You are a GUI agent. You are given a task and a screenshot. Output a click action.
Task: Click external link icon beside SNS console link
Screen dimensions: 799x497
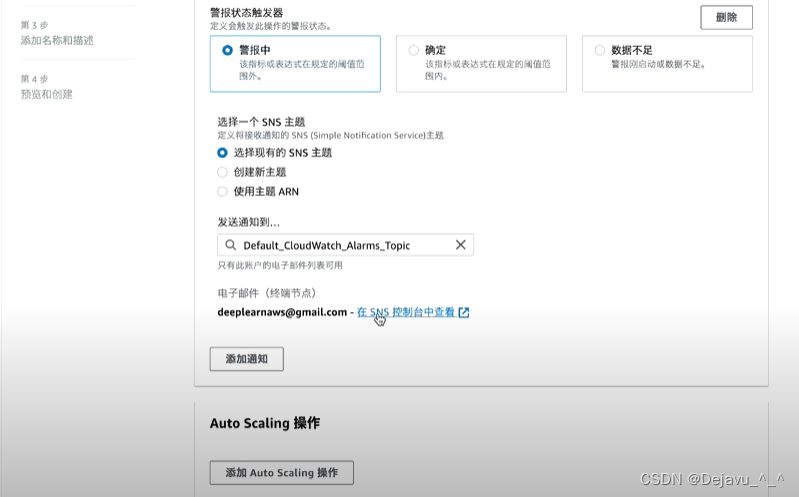click(x=464, y=312)
